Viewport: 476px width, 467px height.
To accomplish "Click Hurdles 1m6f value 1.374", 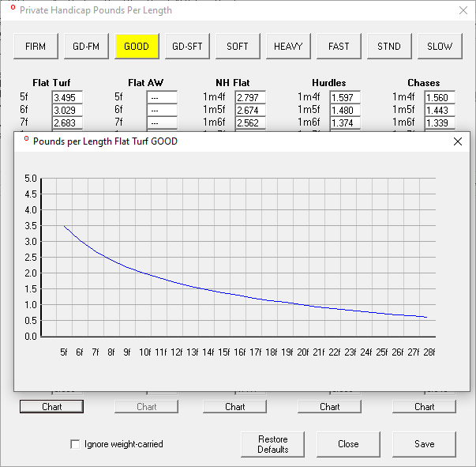I will pos(345,122).
